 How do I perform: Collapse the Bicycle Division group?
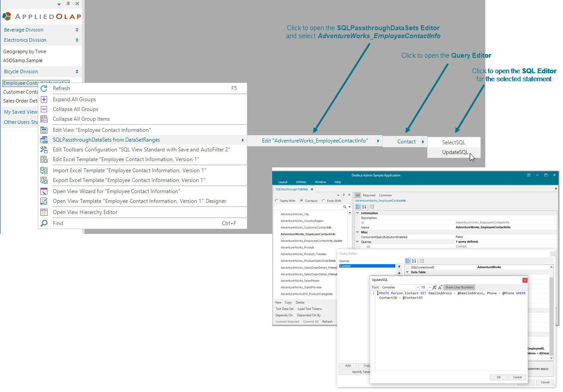click(77, 71)
